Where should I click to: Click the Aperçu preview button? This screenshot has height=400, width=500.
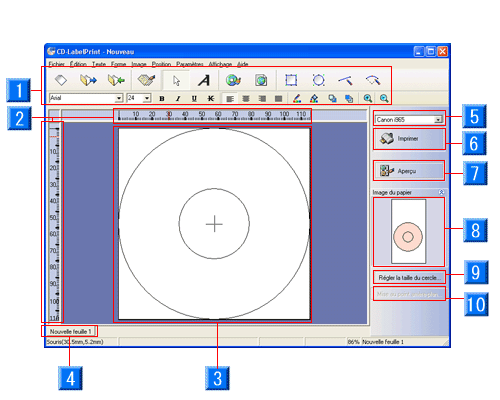[x=409, y=171]
